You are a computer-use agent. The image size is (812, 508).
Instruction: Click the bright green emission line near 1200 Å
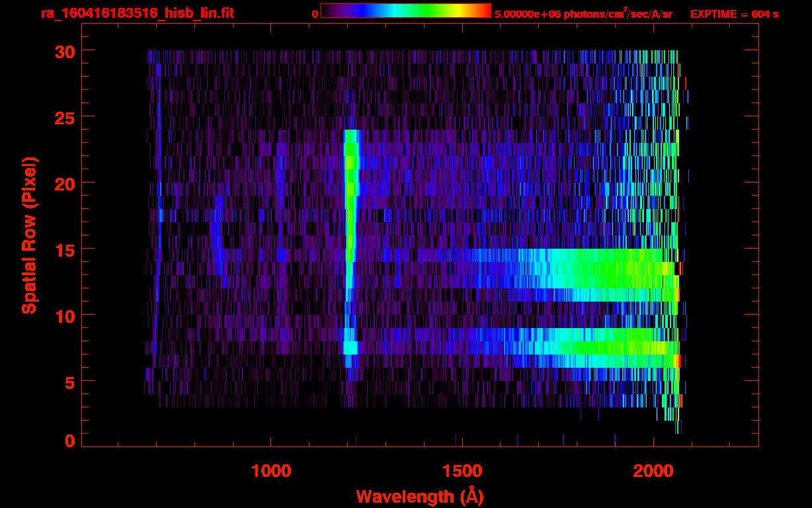click(x=350, y=198)
